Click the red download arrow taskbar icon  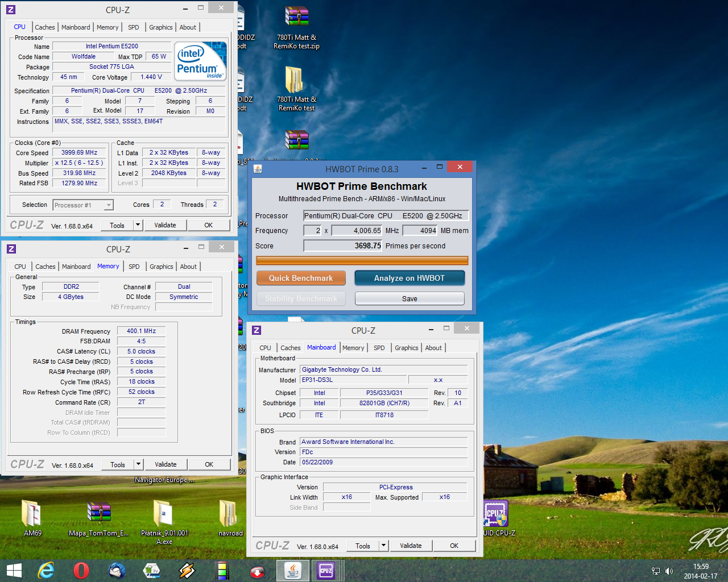[258, 571]
